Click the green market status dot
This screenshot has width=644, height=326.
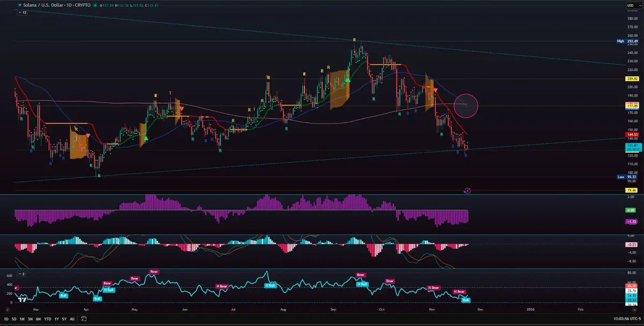[96, 5]
